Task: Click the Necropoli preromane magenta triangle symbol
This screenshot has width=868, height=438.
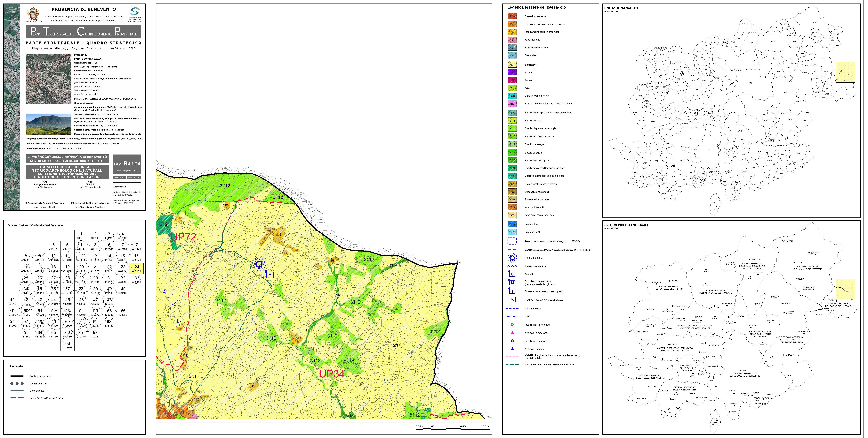Action: 512,333
